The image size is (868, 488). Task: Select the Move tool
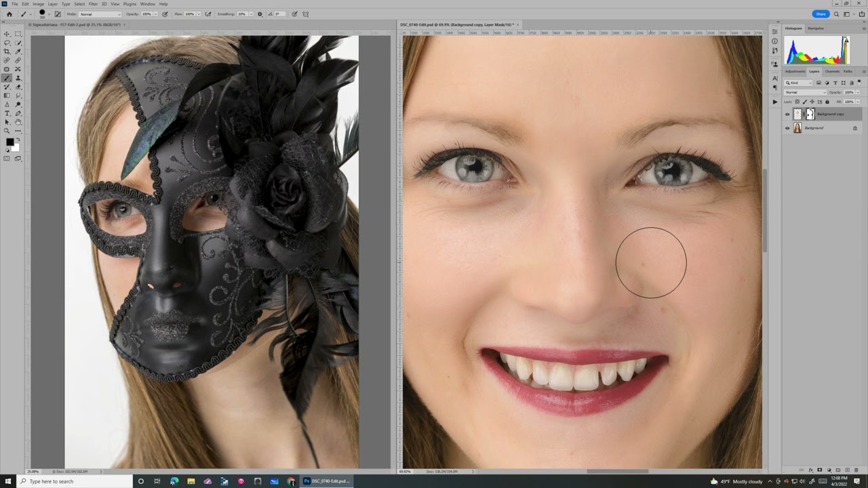coord(7,34)
